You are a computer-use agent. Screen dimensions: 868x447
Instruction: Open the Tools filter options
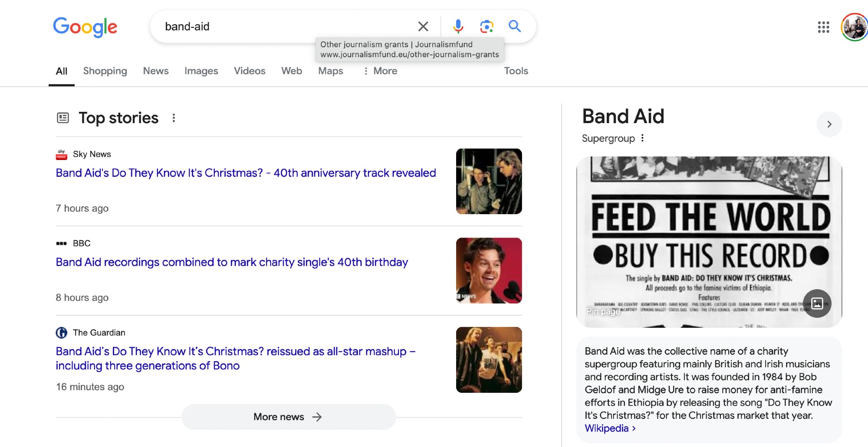click(516, 71)
